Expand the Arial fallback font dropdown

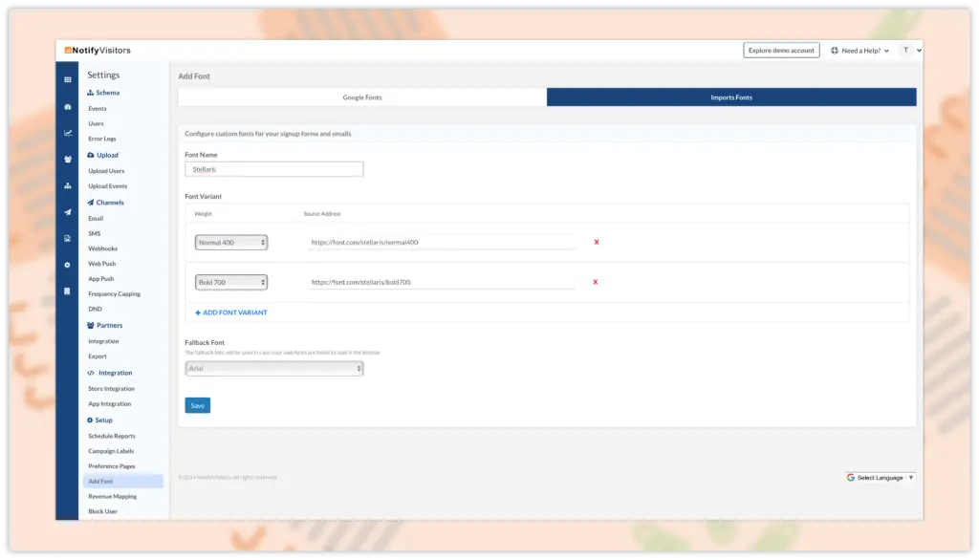[274, 368]
